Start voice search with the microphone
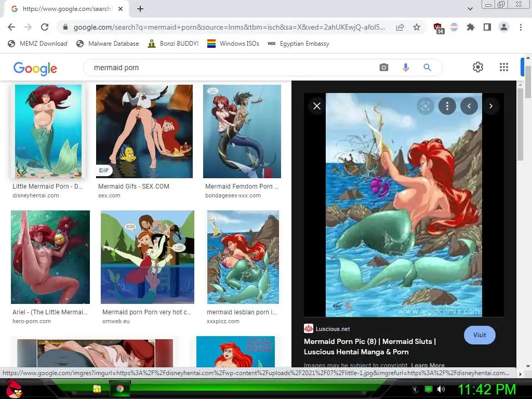 pos(405,68)
